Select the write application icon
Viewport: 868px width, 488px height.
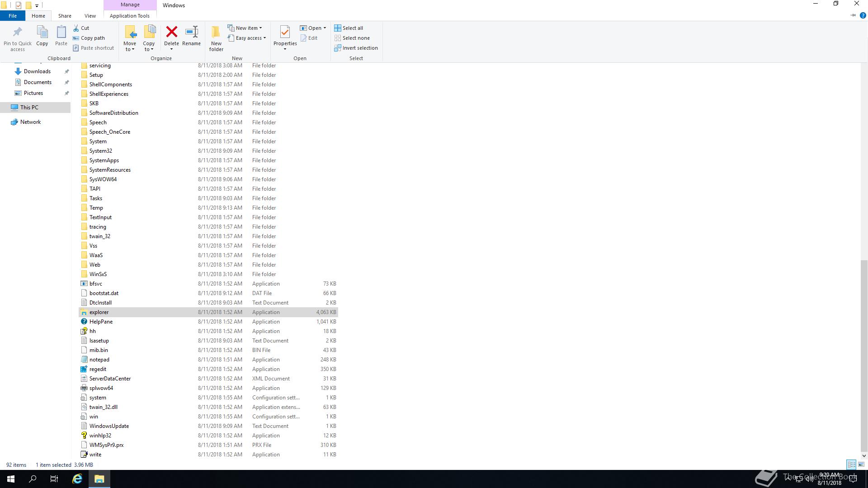coord(84,455)
